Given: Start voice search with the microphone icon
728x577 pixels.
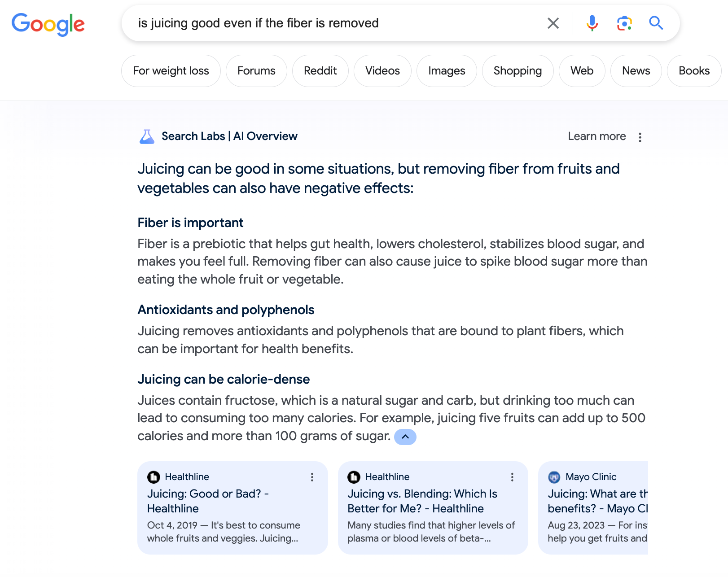Looking at the screenshot, I should 592,23.
